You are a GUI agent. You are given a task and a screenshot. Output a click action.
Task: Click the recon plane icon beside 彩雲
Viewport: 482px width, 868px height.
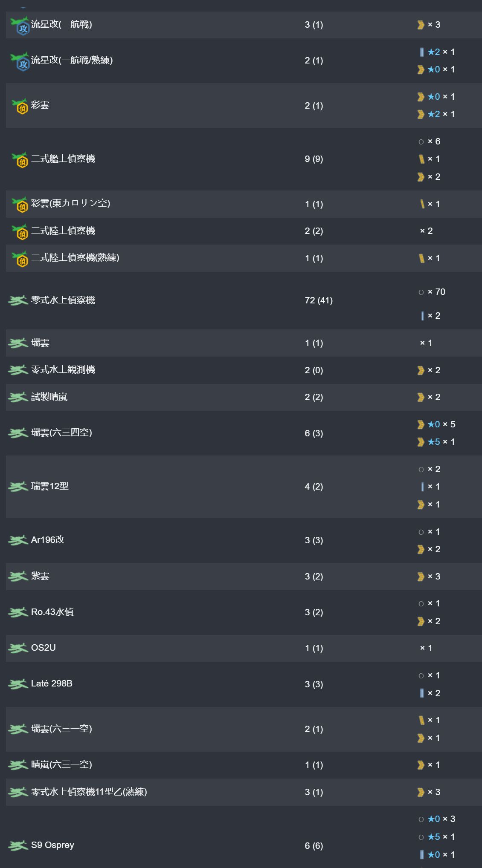pos(20,106)
